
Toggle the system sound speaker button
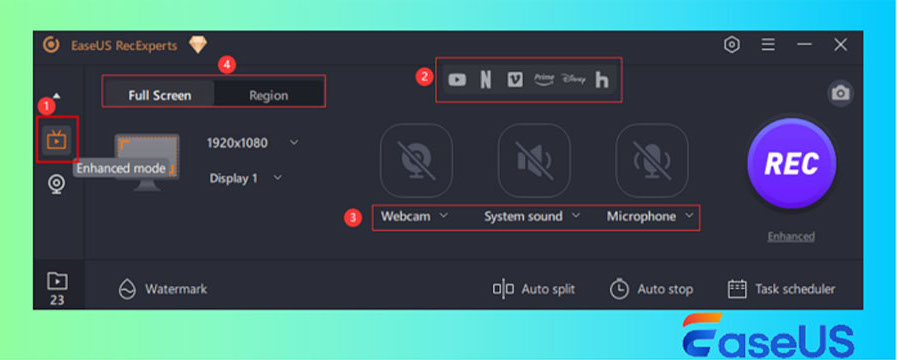tap(534, 160)
